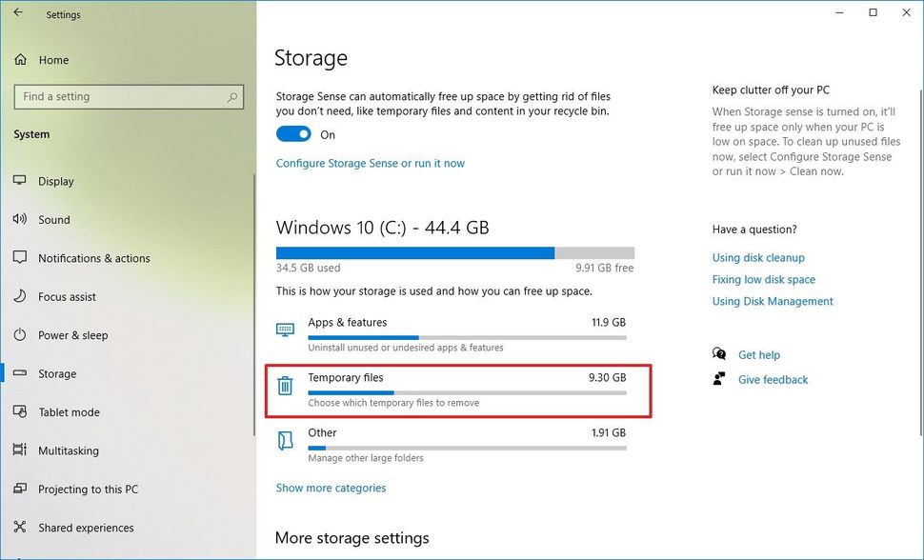Image resolution: width=924 pixels, height=560 pixels.
Task: Toggle Storage Sense off
Action: 292,134
